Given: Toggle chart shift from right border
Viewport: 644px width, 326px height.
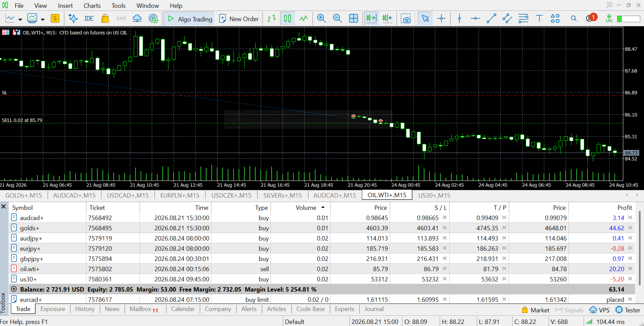Looking at the screenshot, I should point(387,18).
